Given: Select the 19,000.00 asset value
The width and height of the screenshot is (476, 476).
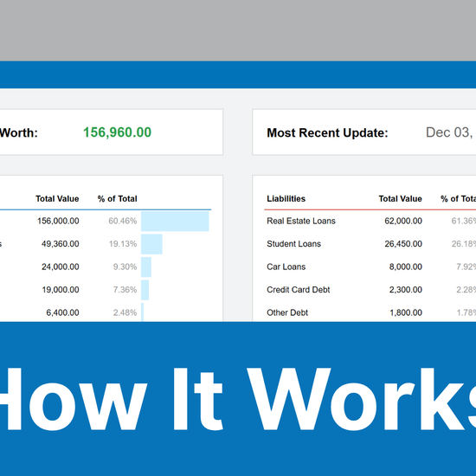Looking at the screenshot, I should tap(61, 290).
